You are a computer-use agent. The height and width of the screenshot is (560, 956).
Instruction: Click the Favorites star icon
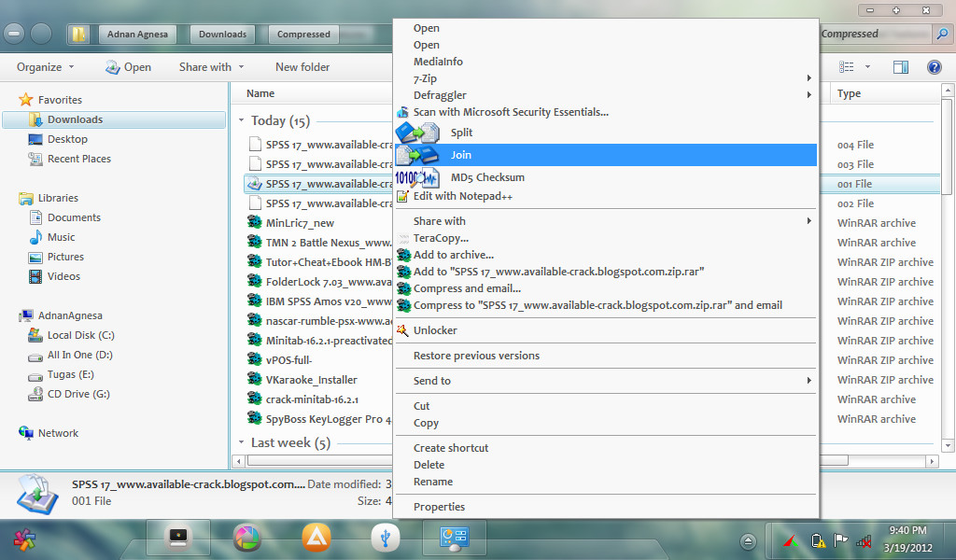tap(25, 99)
